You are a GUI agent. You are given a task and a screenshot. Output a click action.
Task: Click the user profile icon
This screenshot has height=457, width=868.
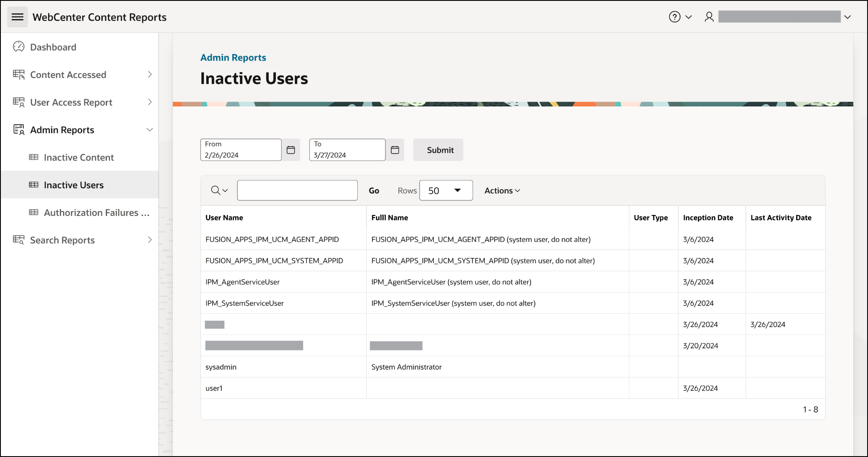[709, 17]
